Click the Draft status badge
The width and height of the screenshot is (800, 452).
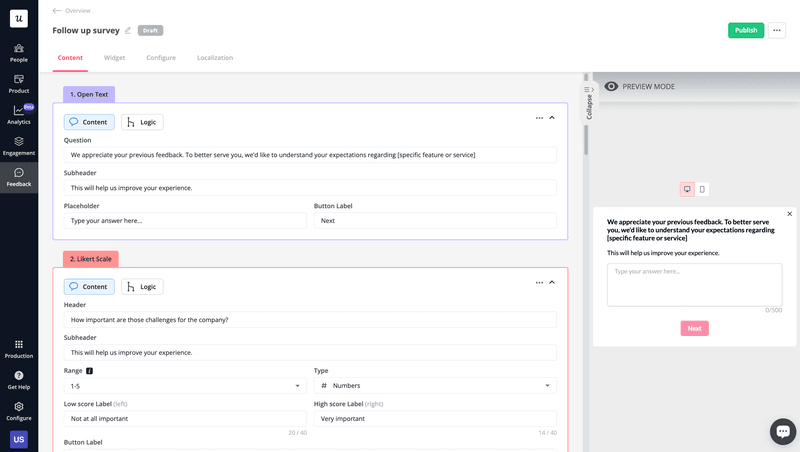(x=151, y=31)
